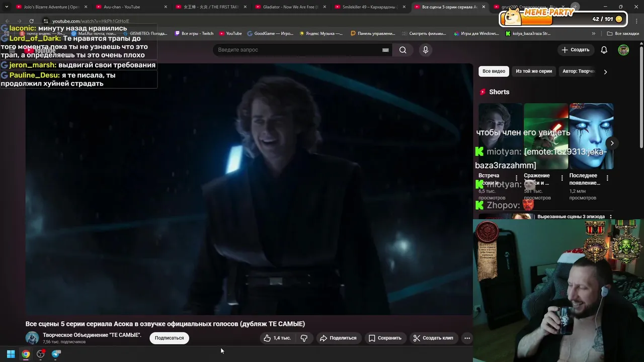This screenshot has height=362, width=644.
Task: Close the Avu-chan - YouTube tab
Action: click(x=166, y=7)
